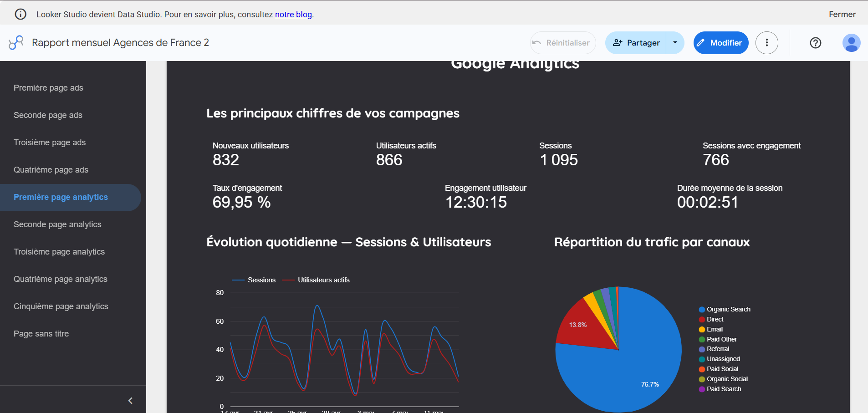The width and height of the screenshot is (868, 413).
Task: Open Troisième page analytics
Action: click(59, 252)
